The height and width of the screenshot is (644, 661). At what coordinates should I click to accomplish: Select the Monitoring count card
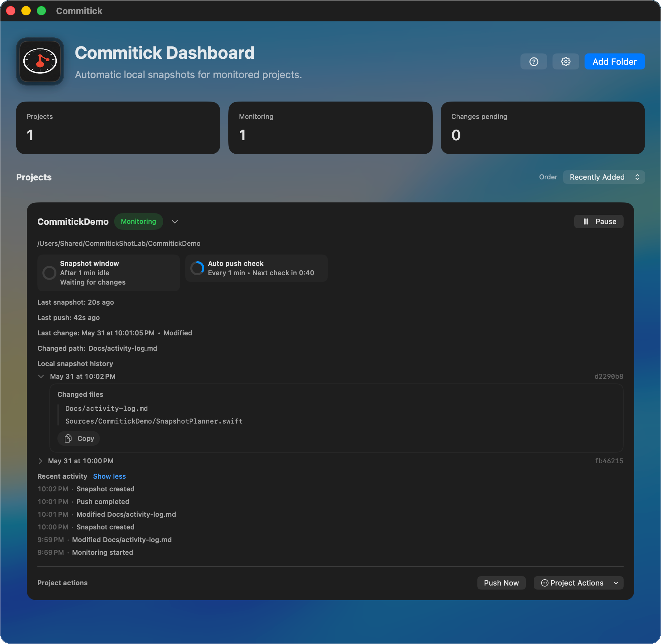330,128
